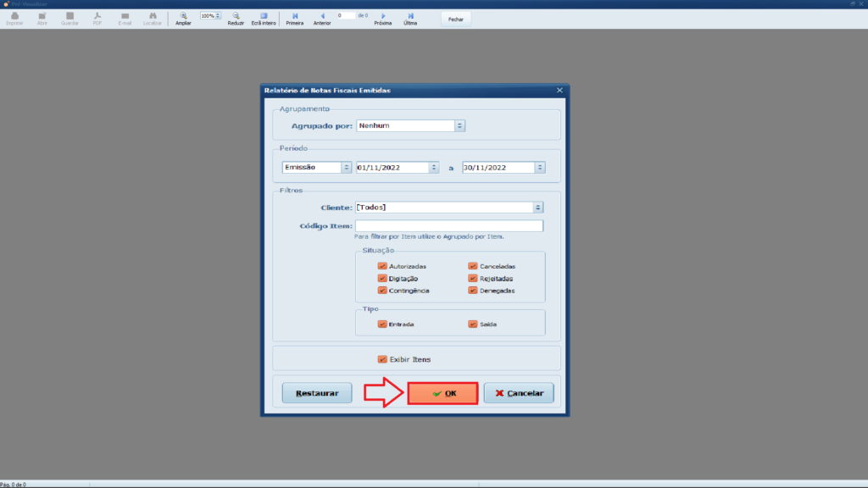Click the Restaurar button
Image resolution: width=868 pixels, height=488 pixels.
[316, 393]
